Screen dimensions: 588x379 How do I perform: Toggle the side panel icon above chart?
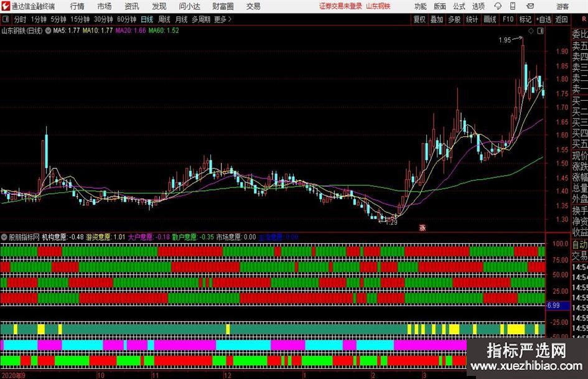coord(540,31)
